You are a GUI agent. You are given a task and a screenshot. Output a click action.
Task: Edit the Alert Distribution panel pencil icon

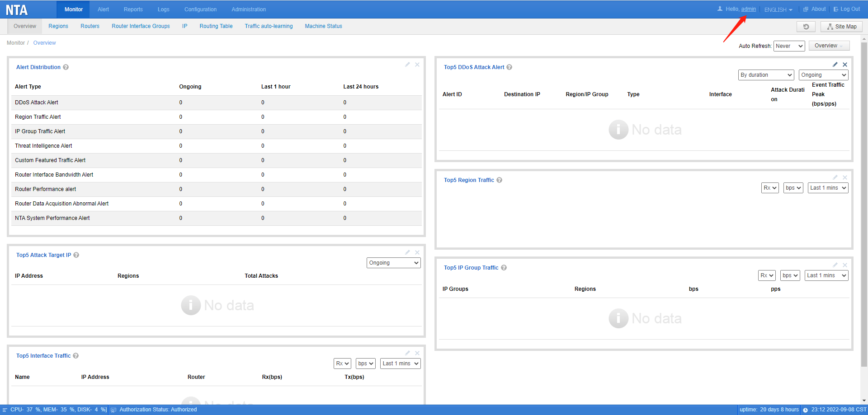coord(407,65)
